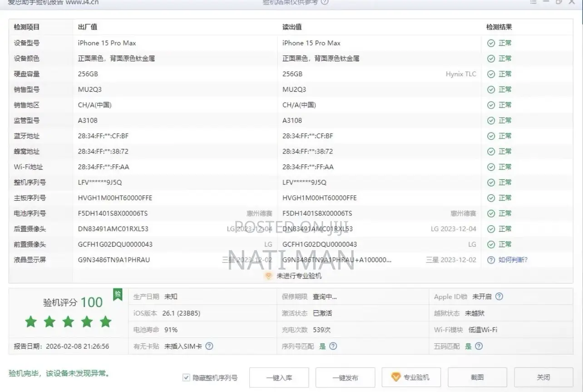Click the 验机完毕，该设备未发现异常 status message
The height and width of the screenshot is (392, 583).
pos(59,373)
